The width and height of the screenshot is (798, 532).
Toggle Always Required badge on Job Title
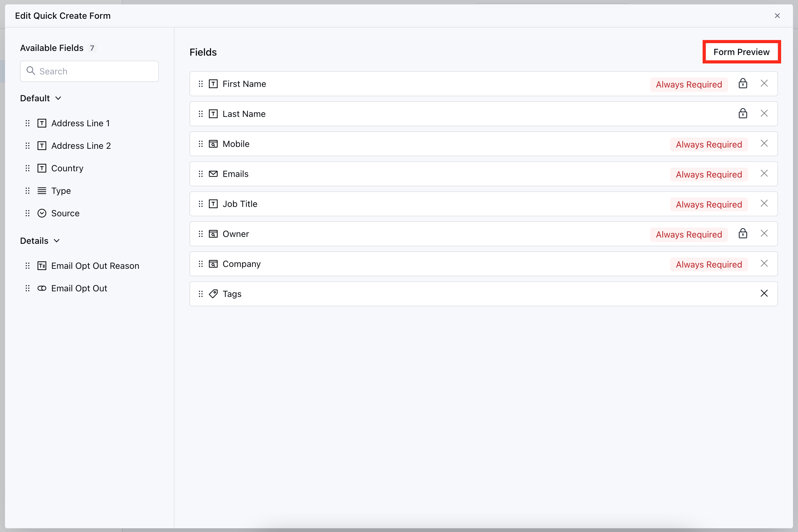point(708,204)
